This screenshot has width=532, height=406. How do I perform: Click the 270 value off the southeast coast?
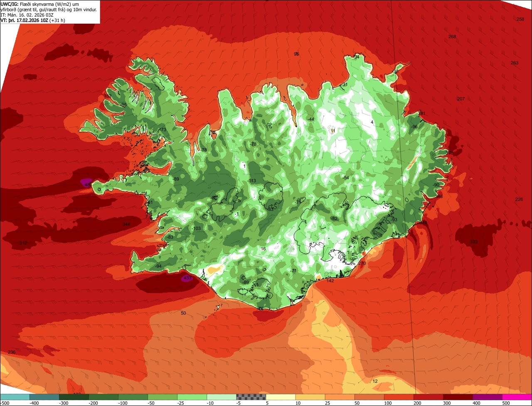point(362,263)
